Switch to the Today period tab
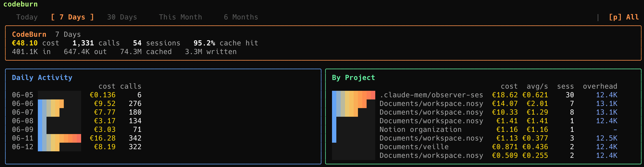This screenshot has height=167, width=644. (27, 17)
